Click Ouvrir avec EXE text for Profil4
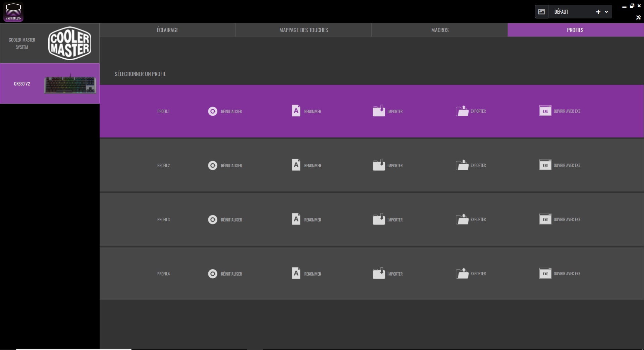Screen dimensions: 644x350 click(x=567, y=274)
